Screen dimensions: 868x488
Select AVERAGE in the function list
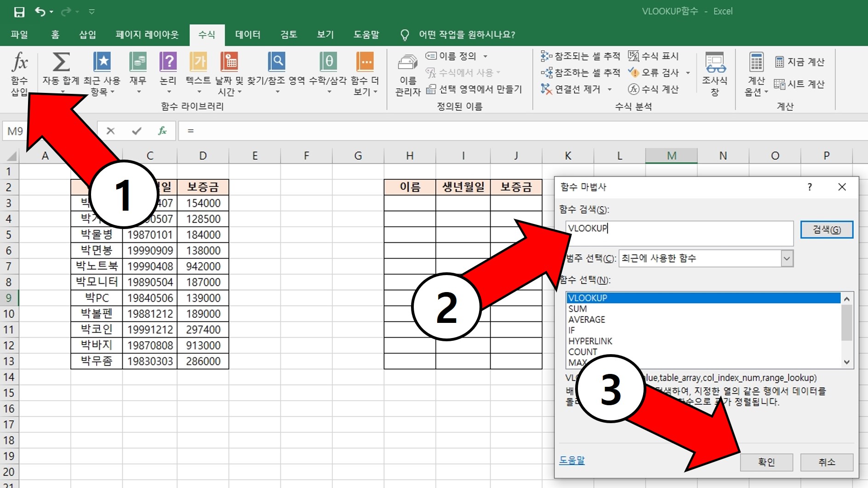click(x=703, y=320)
